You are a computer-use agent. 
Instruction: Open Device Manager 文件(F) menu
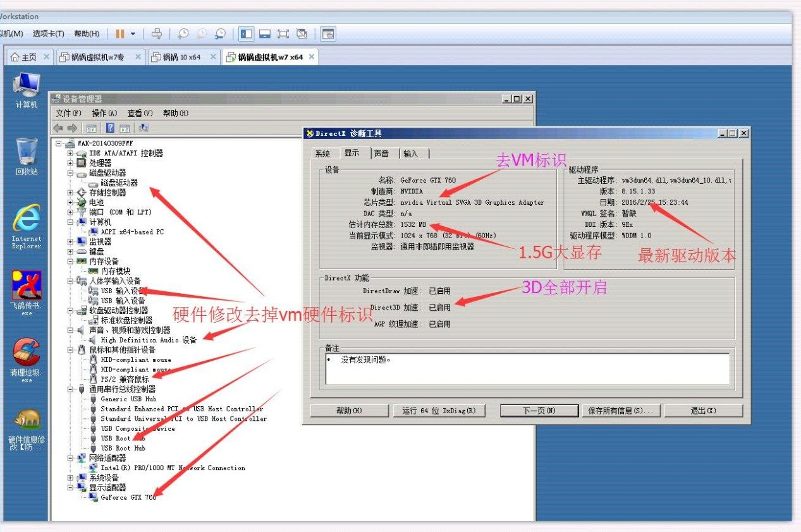click(69, 113)
